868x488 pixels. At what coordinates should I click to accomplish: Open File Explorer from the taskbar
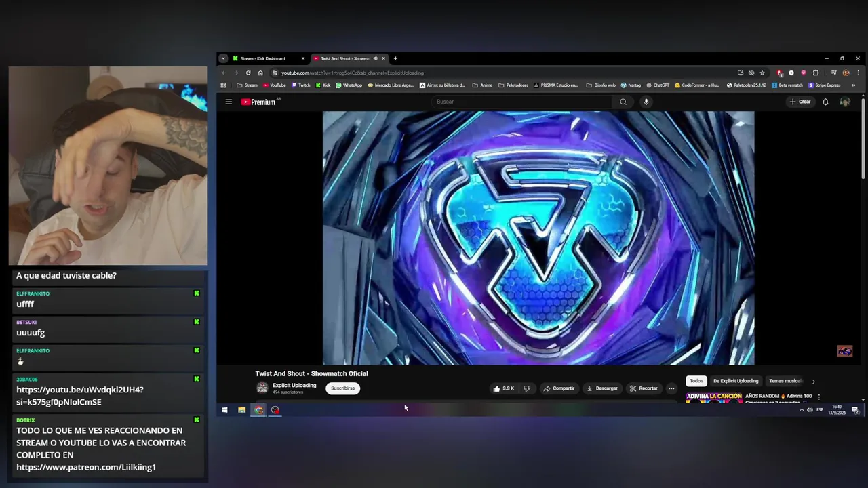click(241, 409)
